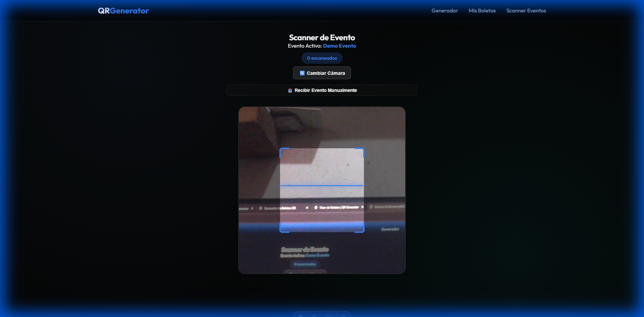Click the camera swap icon on Cambiar Cámara
The width and height of the screenshot is (644, 317).
click(302, 73)
